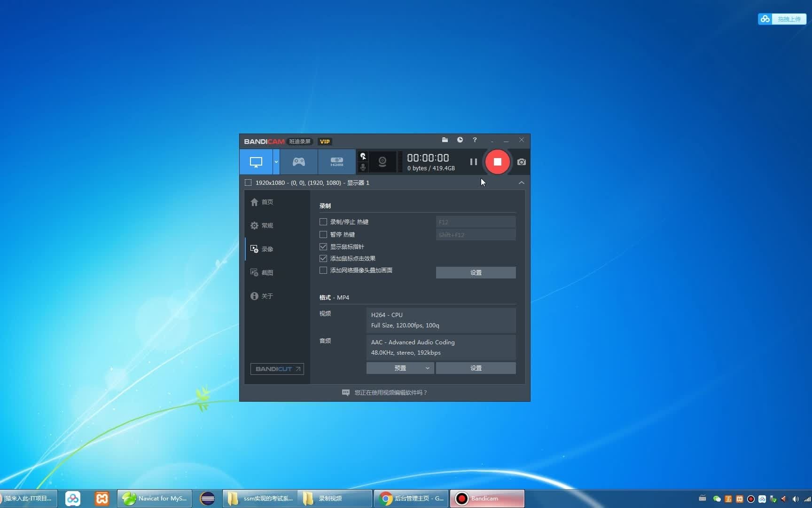
Task: Open the XAMPP taskbar icon
Action: (102, 499)
